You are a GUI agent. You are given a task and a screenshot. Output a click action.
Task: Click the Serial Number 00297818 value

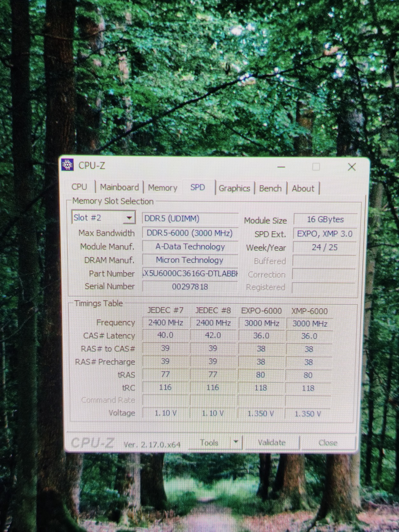190,287
